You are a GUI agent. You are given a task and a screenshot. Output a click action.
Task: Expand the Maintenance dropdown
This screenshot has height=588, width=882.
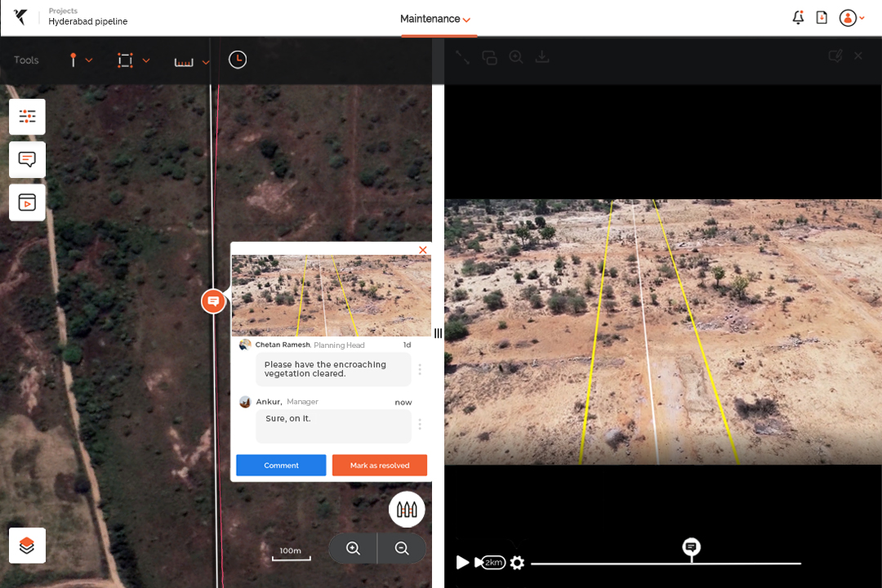pos(435,19)
